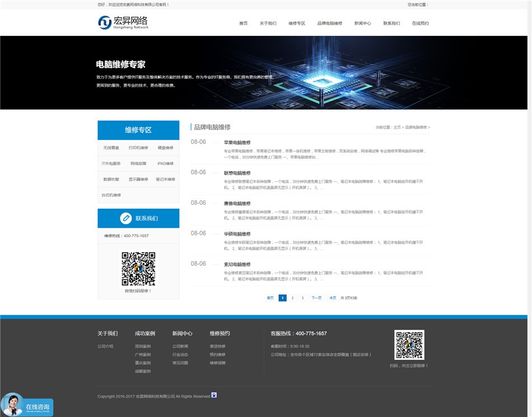Click the sidebar WeChat QR code
Image resolution: width=532 pixels, height=417 pixels.
click(138, 269)
